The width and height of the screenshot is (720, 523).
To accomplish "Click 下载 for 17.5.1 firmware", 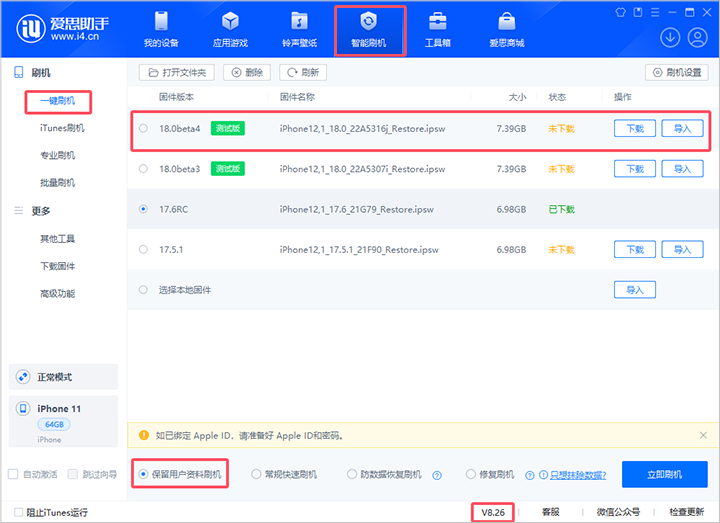I will [x=634, y=249].
